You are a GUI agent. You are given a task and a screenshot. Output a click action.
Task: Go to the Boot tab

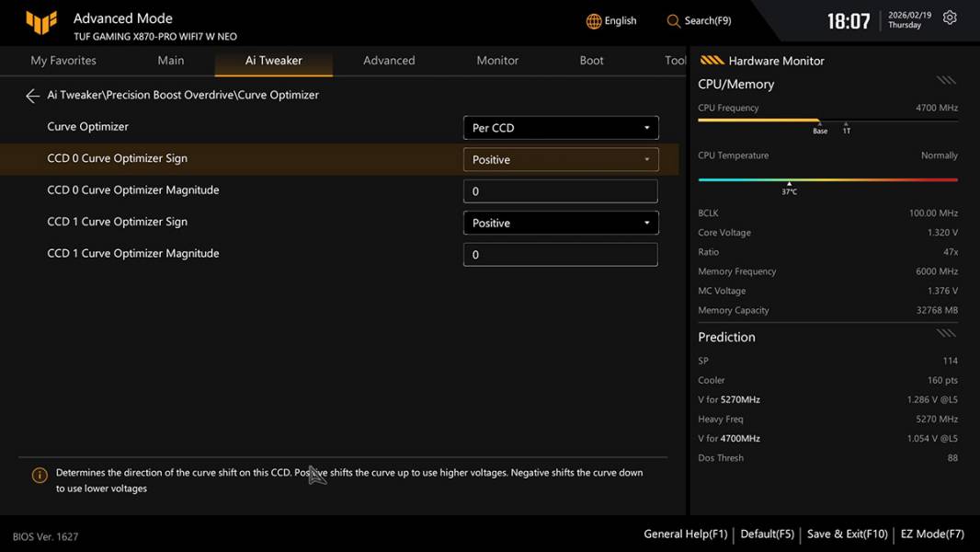591,61
